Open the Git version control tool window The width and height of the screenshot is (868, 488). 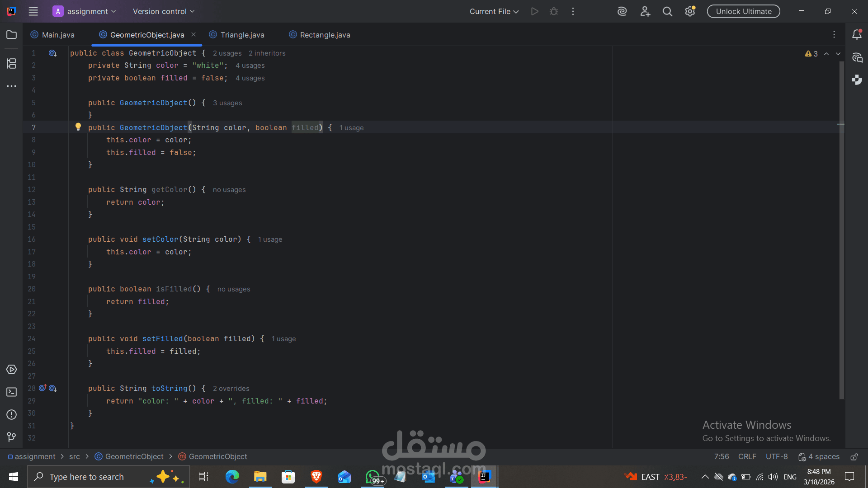(x=11, y=437)
